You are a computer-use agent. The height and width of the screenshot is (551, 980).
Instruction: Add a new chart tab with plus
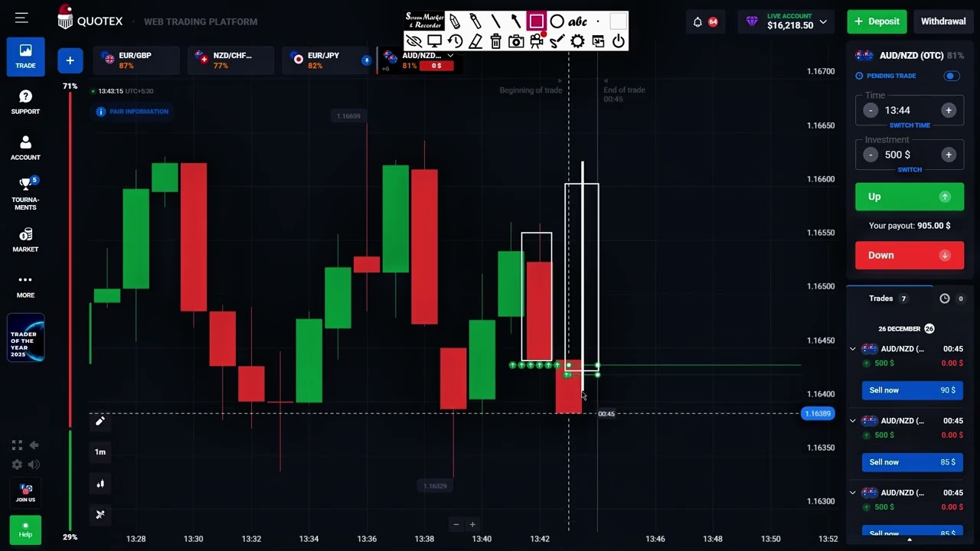point(70,60)
